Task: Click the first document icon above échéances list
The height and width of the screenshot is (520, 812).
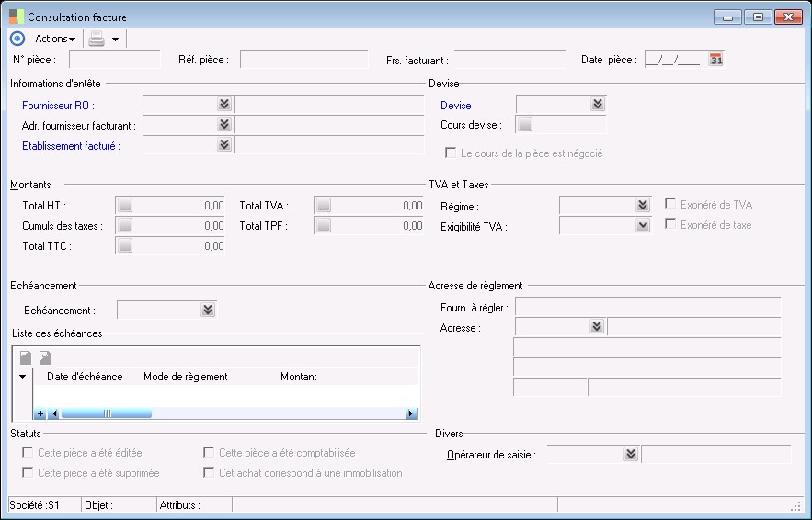Action: [26, 357]
